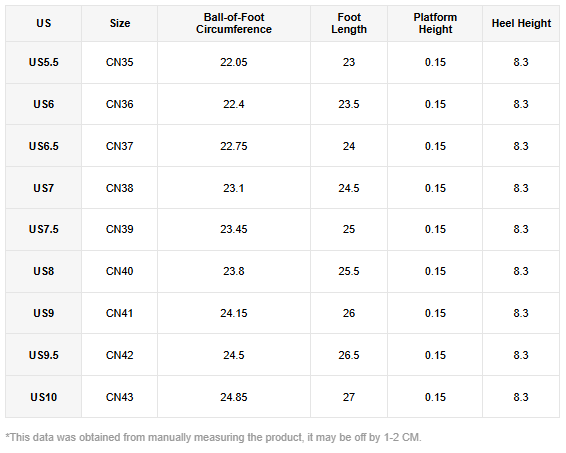Image resolution: width=566 pixels, height=453 pixels.
Task: Click the Size column header
Action: click(119, 23)
